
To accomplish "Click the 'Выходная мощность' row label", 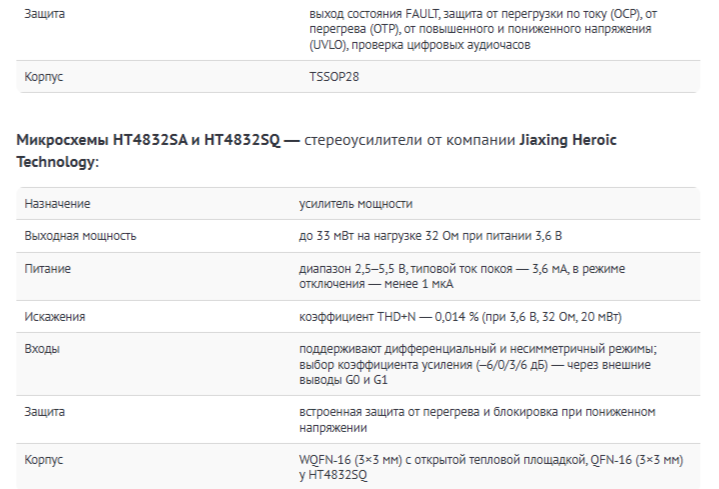I will (80, 236).
